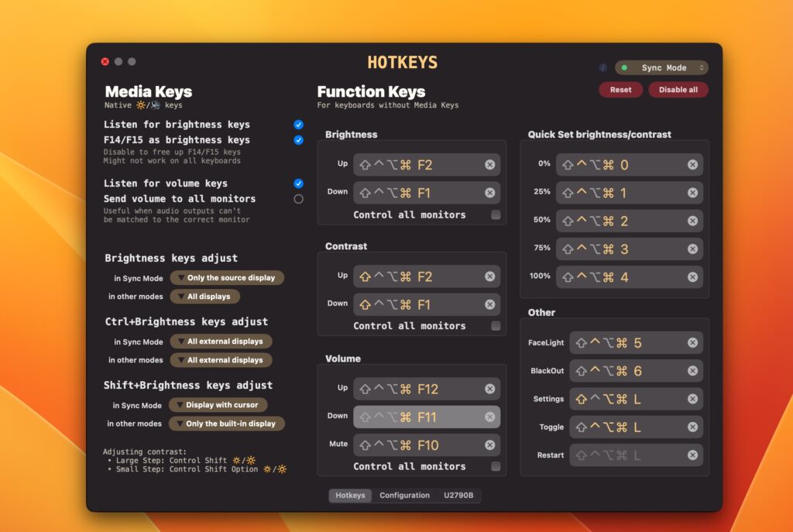
Task: Clear the Restart hotkey
Action: (692, 455)
